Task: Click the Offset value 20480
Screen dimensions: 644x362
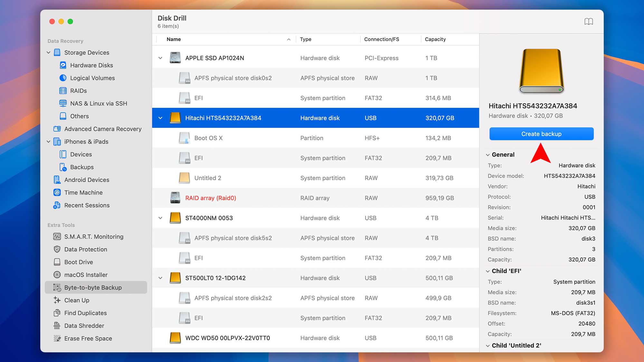Action: (x=587, y=324)
